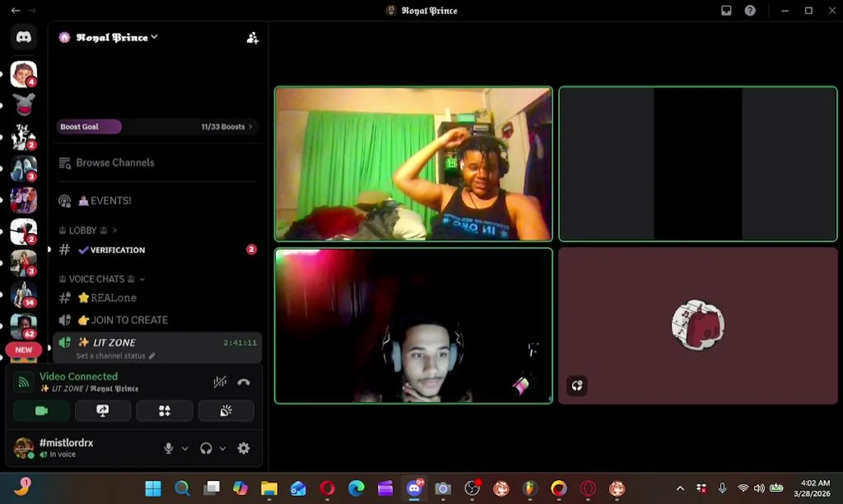The width and height of the screenshot is (843, 504).
Task: Click Set a channel status
Action: tap(116, 356)
